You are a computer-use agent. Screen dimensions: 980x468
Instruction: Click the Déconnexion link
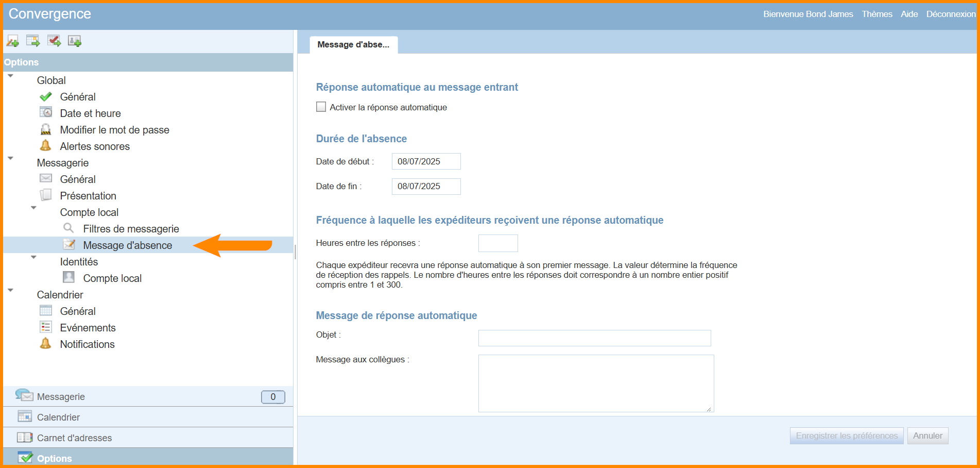951,14
